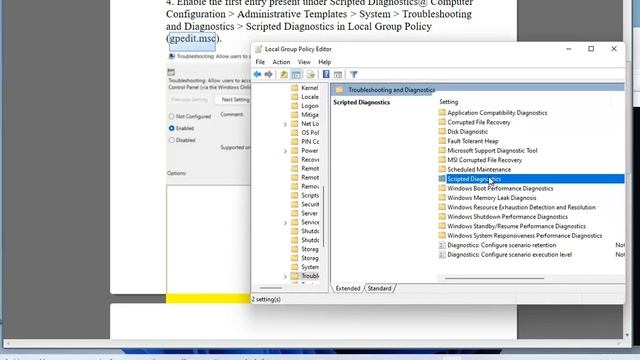The width and height of the screenshot is (640, 360).
Task: Click the horizontal scrollbar of settings list
Action: tap(494, 278)
